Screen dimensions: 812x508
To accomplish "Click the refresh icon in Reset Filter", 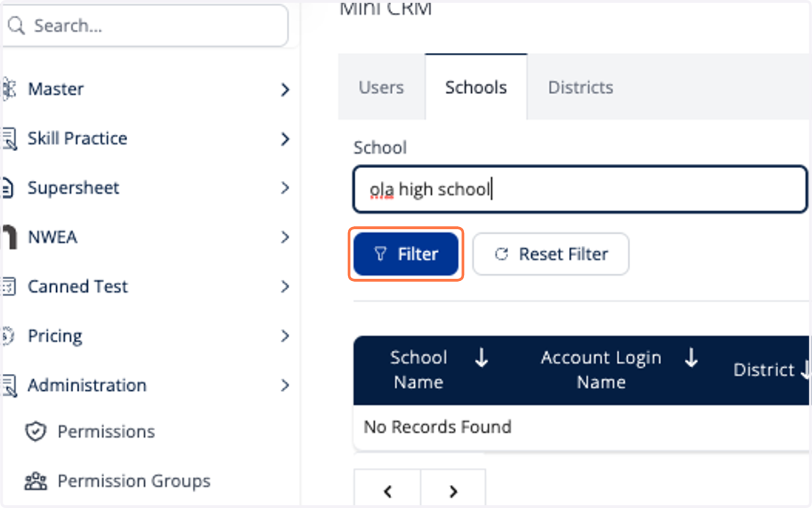I will (x=501, y=254).
